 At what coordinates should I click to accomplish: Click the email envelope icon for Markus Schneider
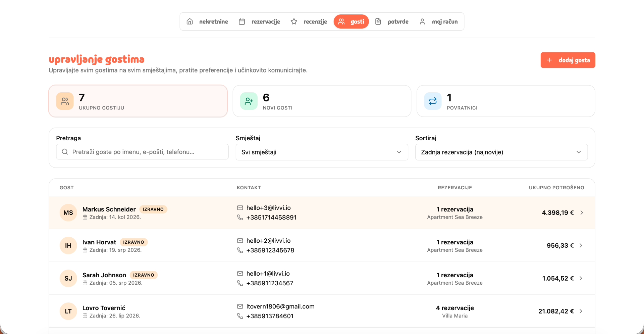[x=240, y=208]
